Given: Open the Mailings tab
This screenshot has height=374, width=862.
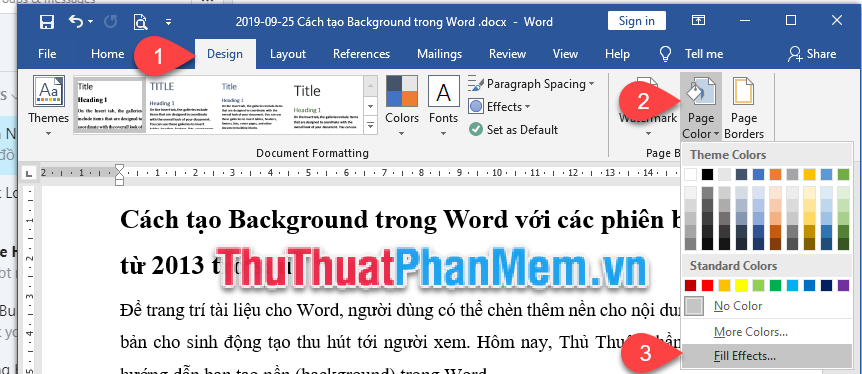Looking at the screenshot, I should click(x=439, y=54).
